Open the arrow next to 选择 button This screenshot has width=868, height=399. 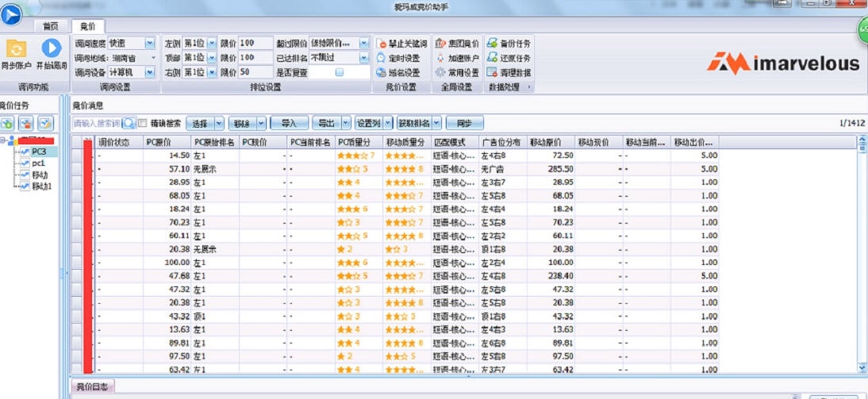tap(219, 123)
